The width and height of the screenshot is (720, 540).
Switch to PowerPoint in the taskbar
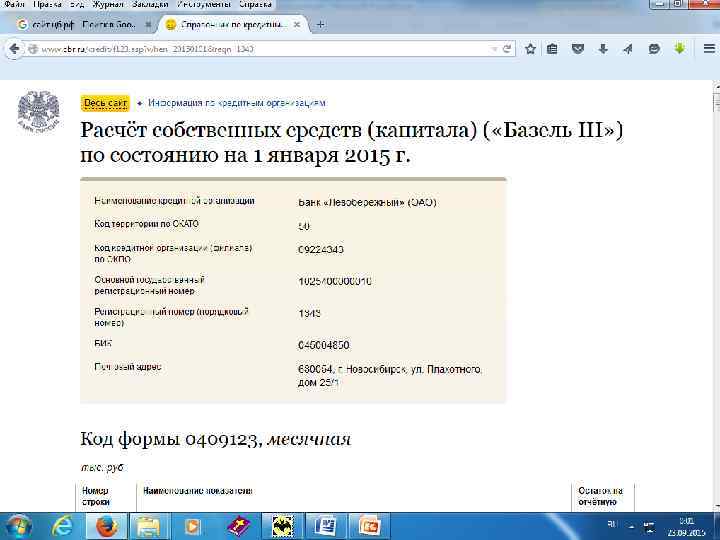[x=369, y=527]
